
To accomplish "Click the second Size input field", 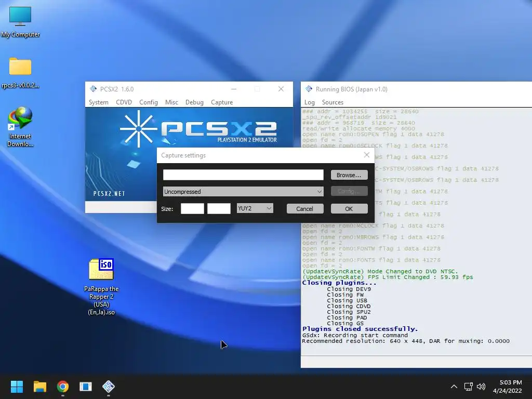I will pos(219,208).
